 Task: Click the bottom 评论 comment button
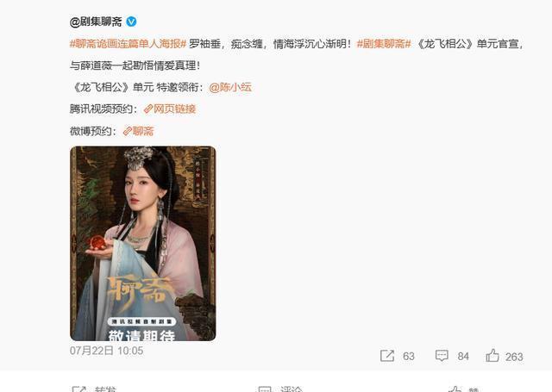coord(279,389)
